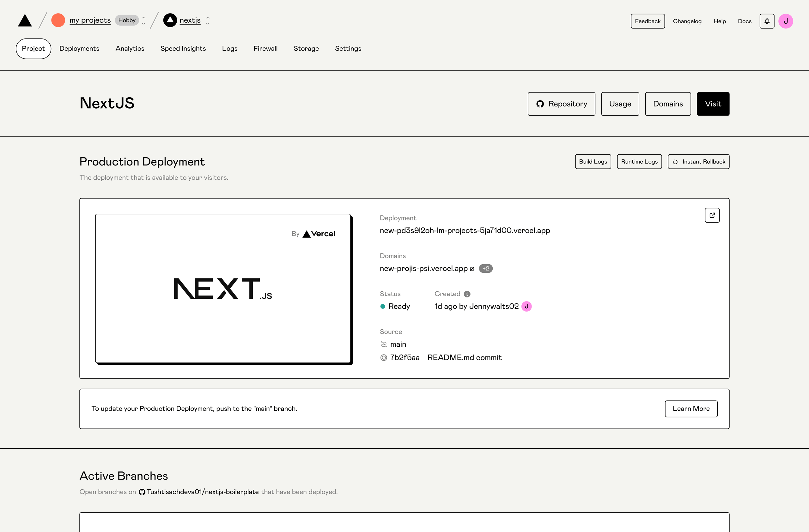Open the Tushtisachdeva01/nextjs-boilerplate repository link
The width and height of the screenshot is (809, 532).
(203, 492)
